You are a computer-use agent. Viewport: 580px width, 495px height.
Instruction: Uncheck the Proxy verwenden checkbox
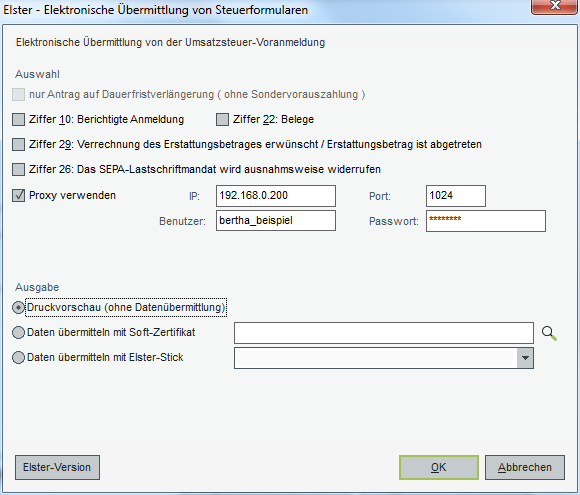pos(18,195)
